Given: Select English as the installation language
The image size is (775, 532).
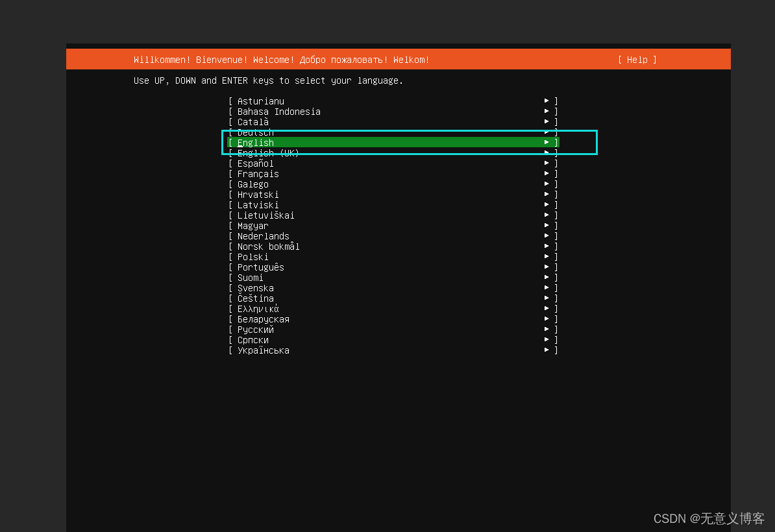Looking at the screenshot, I should pos(255,142).
